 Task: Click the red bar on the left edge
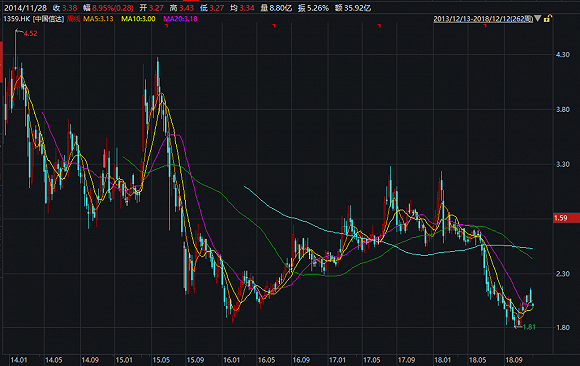click(1, 62)
